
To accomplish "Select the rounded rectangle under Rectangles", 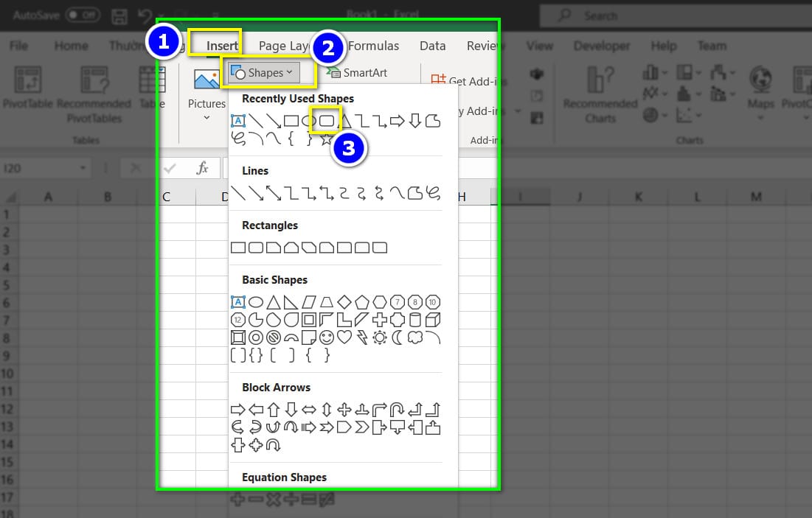I will click(x=255, y=247).
